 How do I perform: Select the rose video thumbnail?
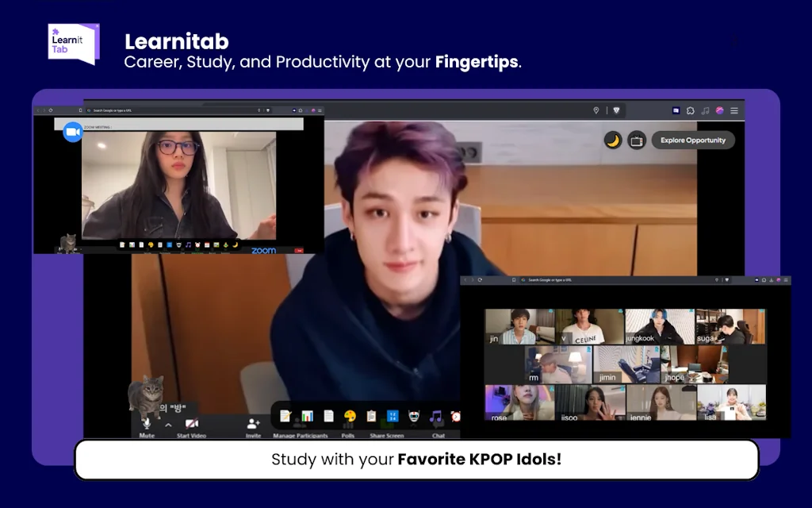click(x=519, y=402)
